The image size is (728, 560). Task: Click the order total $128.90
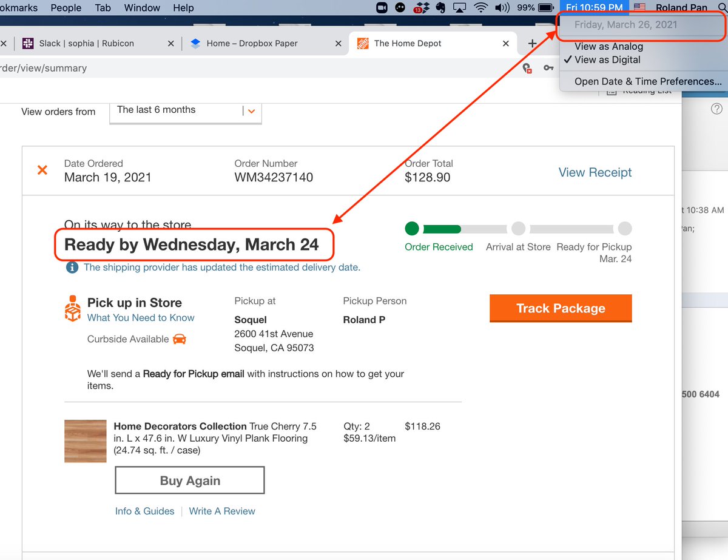(x=428, y=178)
